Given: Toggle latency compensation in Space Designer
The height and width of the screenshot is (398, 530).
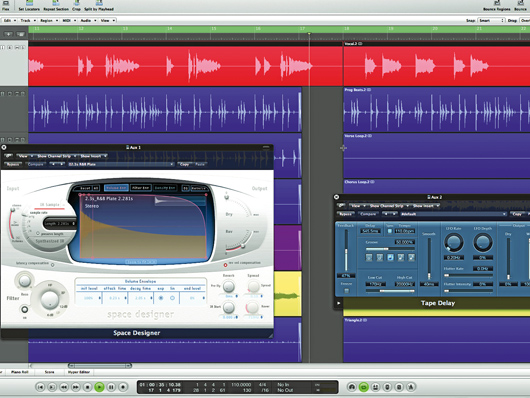Looking at the screenshot, I should pyautogui.click(x=53, y=265).
